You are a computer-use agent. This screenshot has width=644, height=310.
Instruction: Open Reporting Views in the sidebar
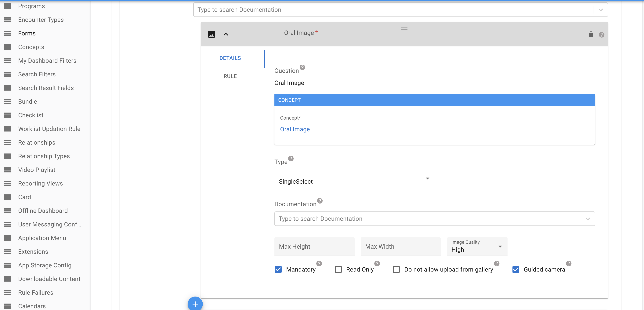click(41, 183)
